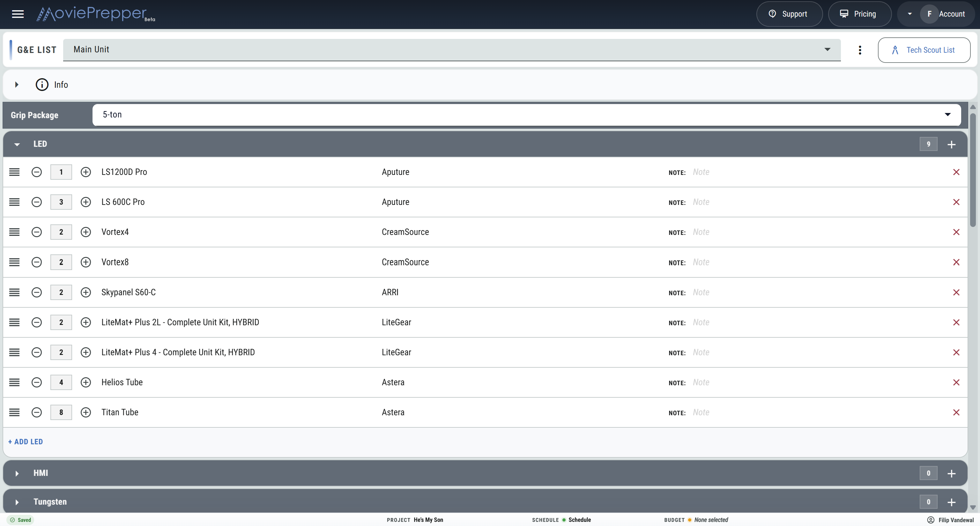
Task: Add a new item with HMI plus icon
Action: [952, 473]
